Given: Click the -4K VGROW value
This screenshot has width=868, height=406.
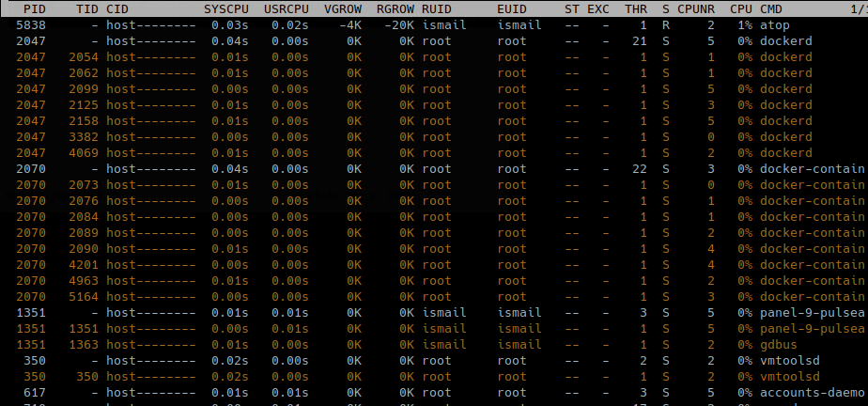Looking at the screenshot, I should coord(350,25).
